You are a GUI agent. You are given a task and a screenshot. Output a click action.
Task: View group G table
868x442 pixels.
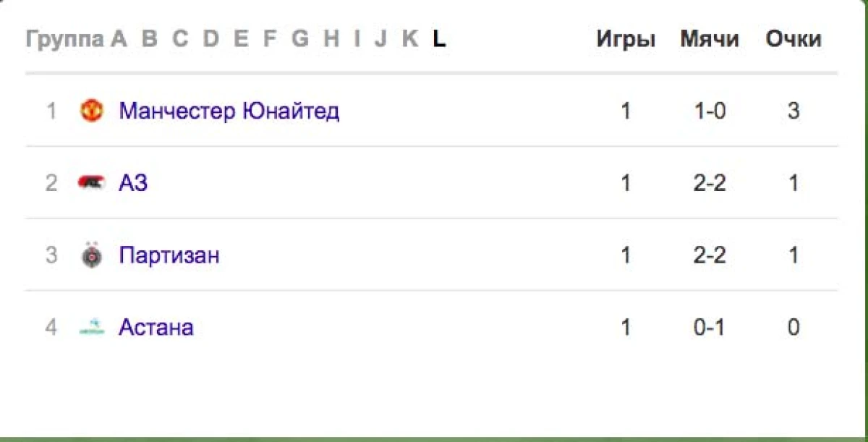point(299,38)
